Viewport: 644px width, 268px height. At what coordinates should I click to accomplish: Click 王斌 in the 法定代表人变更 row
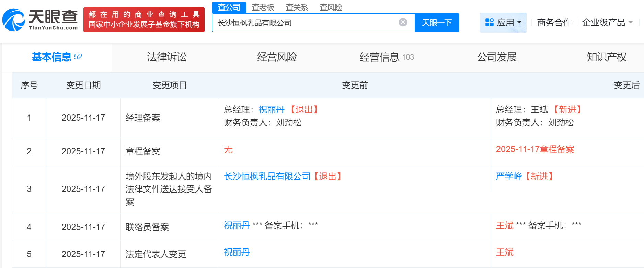[x=505, y=253]
